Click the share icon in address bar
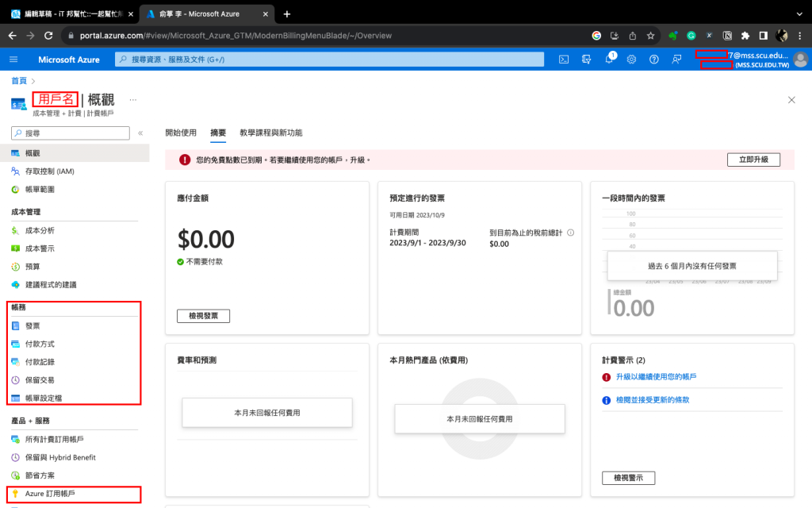 (632, 36)
